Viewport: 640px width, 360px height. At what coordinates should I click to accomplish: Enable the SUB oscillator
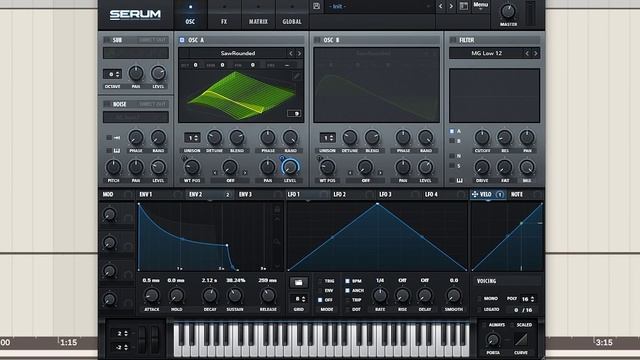[x=107, y=40]
